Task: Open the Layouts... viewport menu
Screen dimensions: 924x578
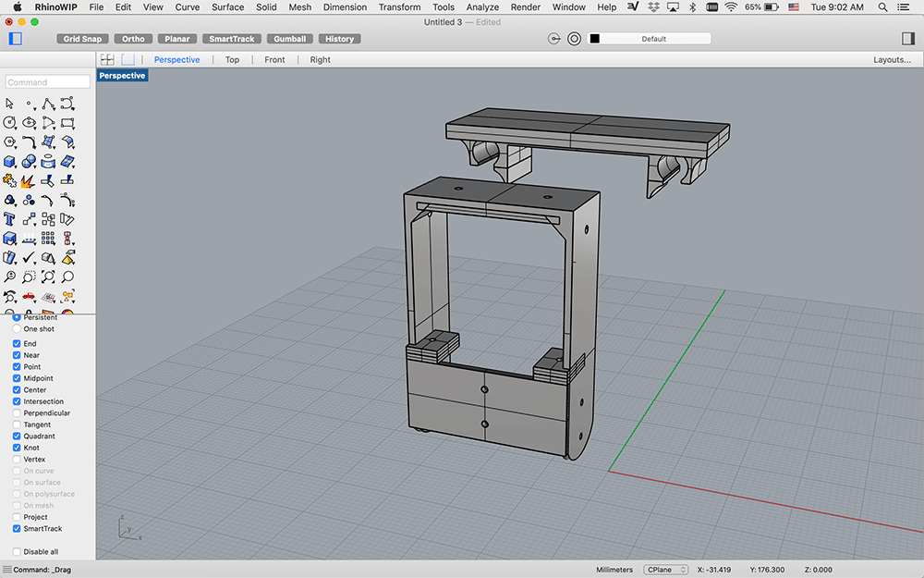Action: coord(892,59)
